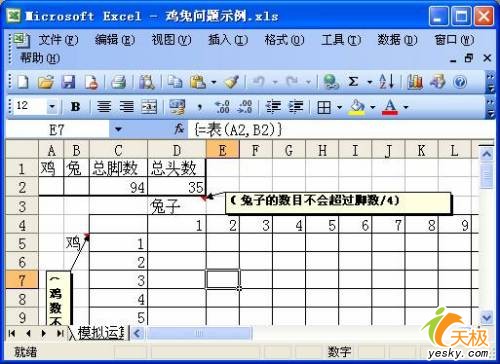Open the 插入(I) menu
Screen dimensions: 500x364
point(228,40)
